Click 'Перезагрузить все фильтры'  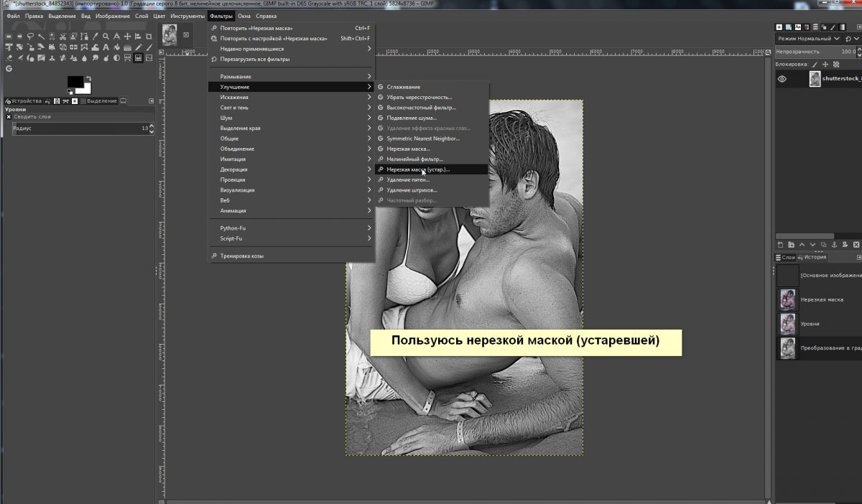coord(254,59)
